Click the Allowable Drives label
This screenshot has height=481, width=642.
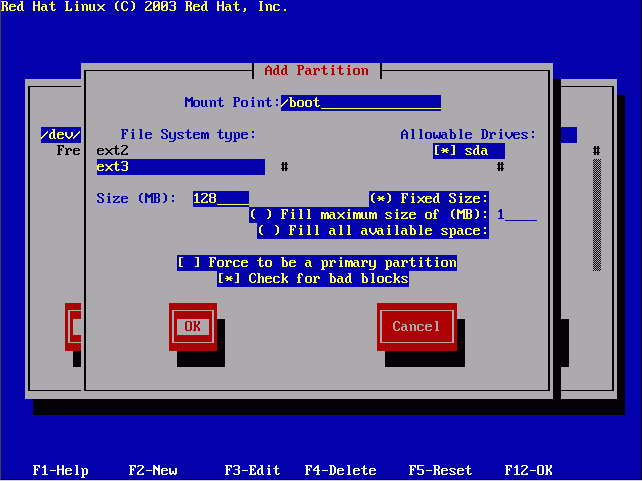pyautogui.click(x=468, y=135)
